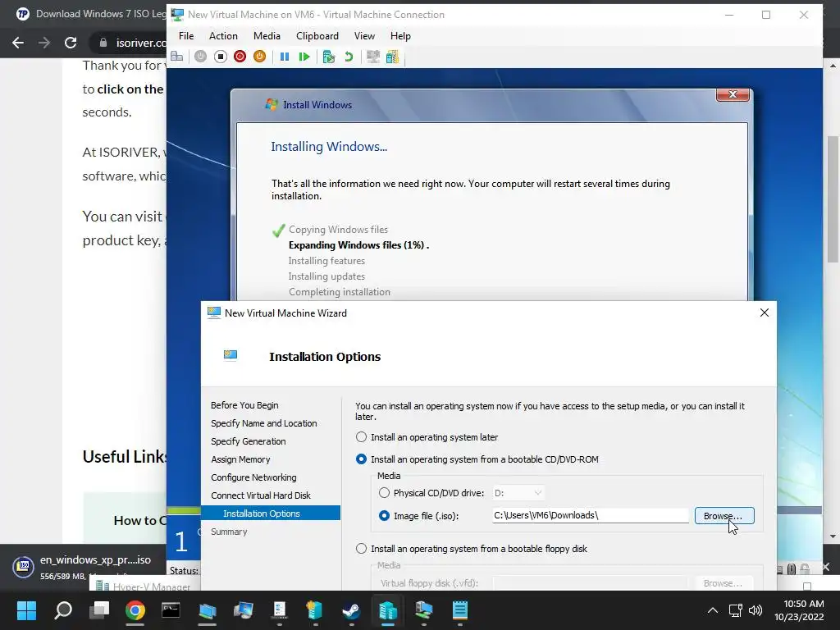840x630 pixels.
Task: Open Task View on taskbar
Action: pos(99,610)
